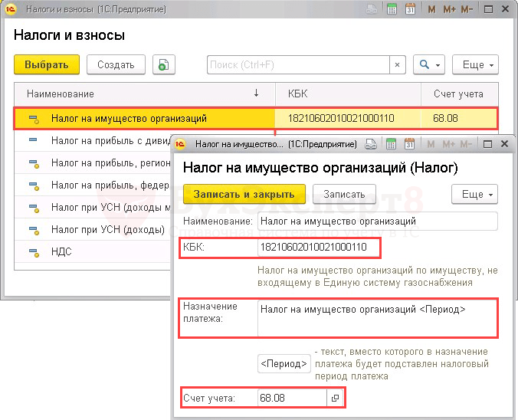Screen dimensions: 518x420
Task: Open the Еще menu in the dialog
Action: [474, 194]
